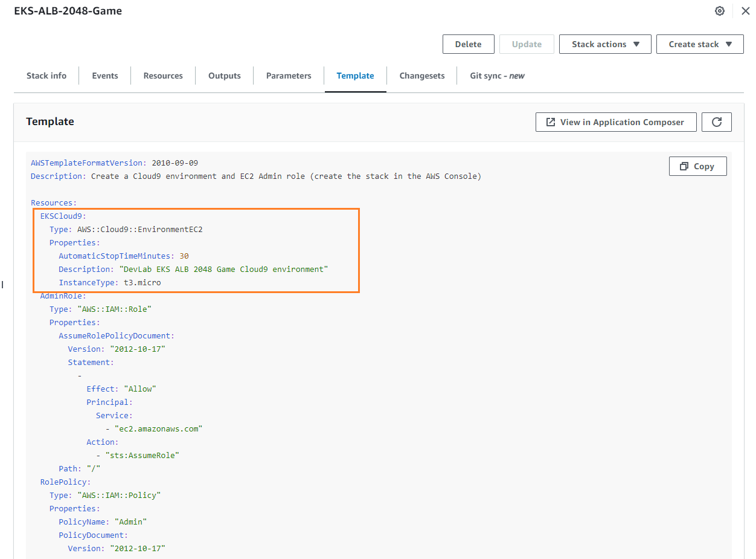Show the Outputs tab

[225, 76]
